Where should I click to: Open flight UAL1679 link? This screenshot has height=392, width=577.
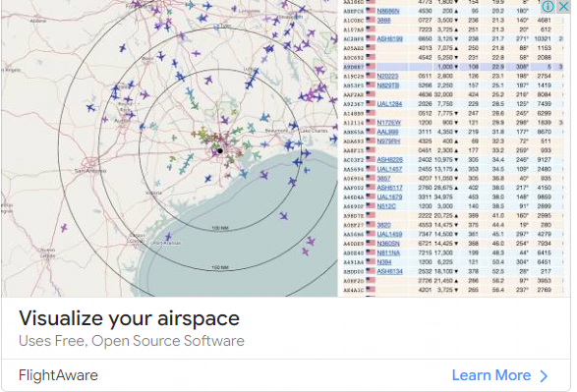click(389, 197)
